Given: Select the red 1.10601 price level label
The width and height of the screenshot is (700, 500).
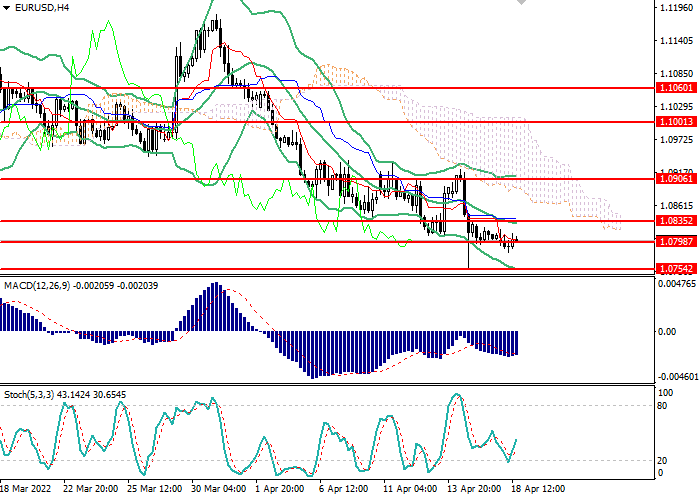Looking at the screenshot, I should [676, 88].
